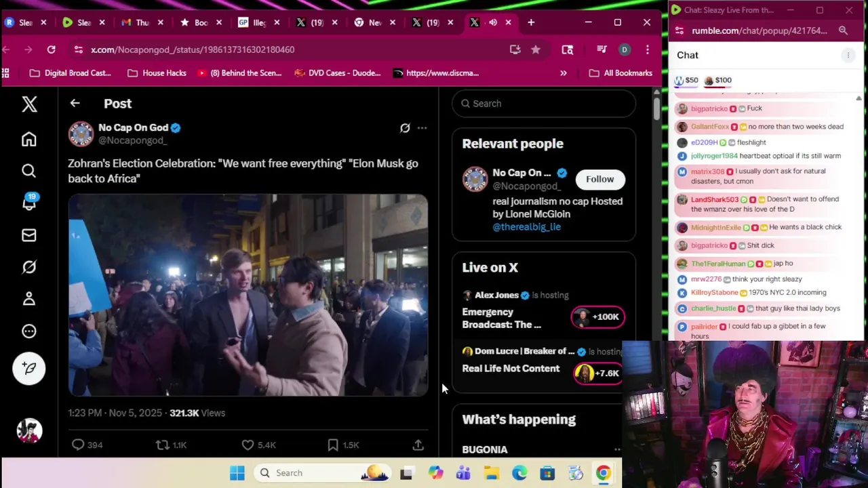Click X page vertical scrollbar
The height and width of the screenshot is (488, 868).
pos(656,108)
